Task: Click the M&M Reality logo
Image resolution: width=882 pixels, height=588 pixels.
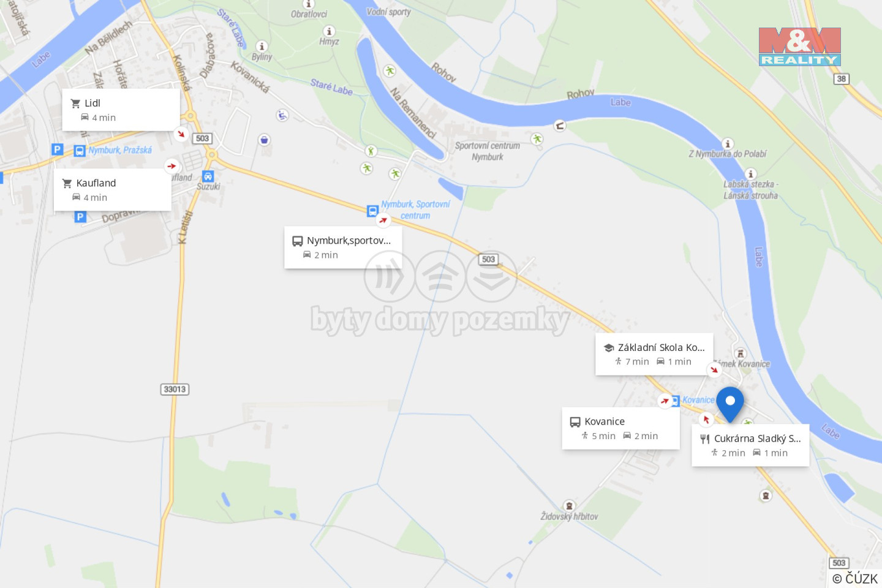Action: (x=799, y=47)
